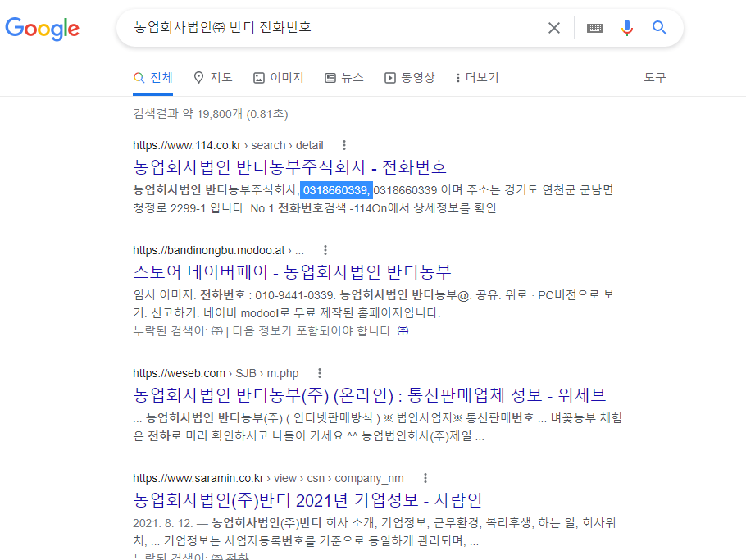Screen dimensions: 746x560
Task: Clear the search query with X icon
Action: (554, 28)
